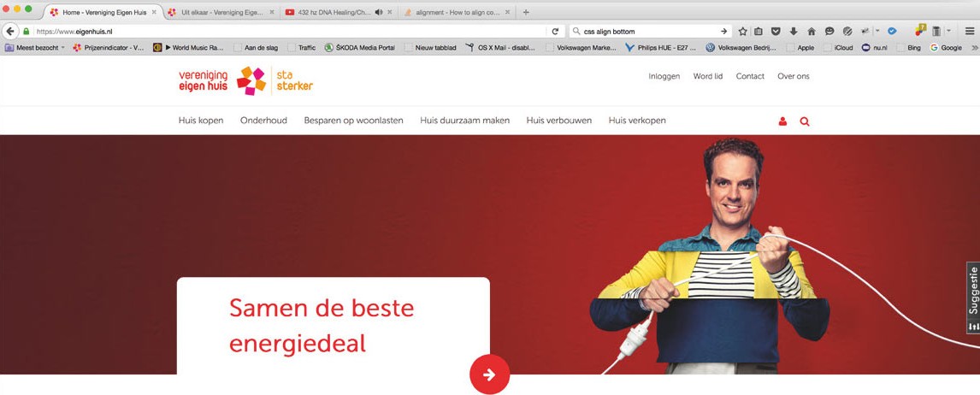Reload the page with the refresh icon
This screenshot has height=395, width=980.
(554, 32)
